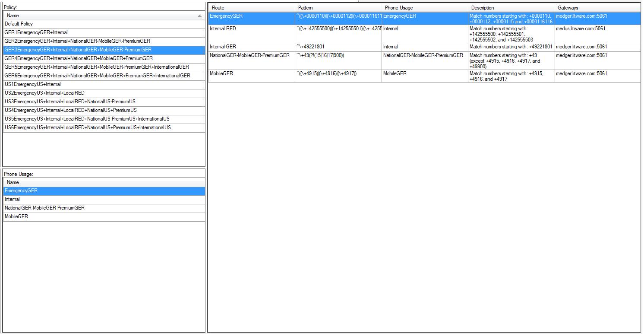Click pattern ^((\+4915)|(\+4916)|(\+4917)) cell
Image resolution: width=644 pixels, height=334 pixels.
338,76
